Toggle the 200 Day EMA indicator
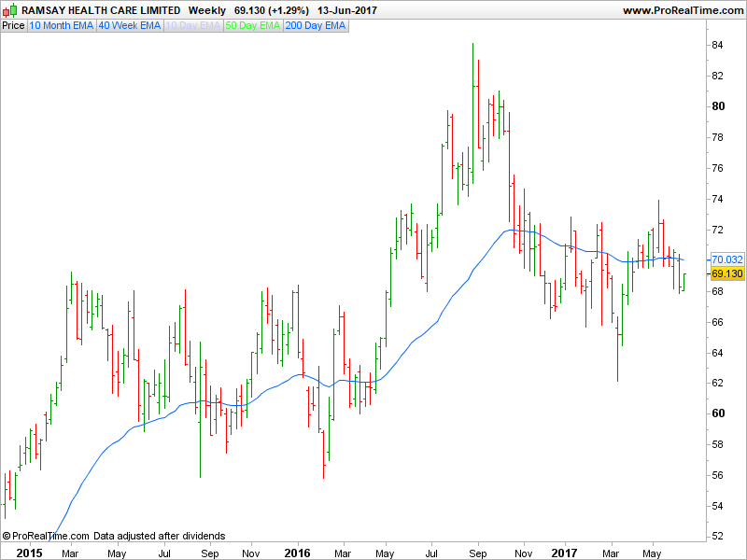The width and height of the screenshot is (747, 560). point(316,26)
